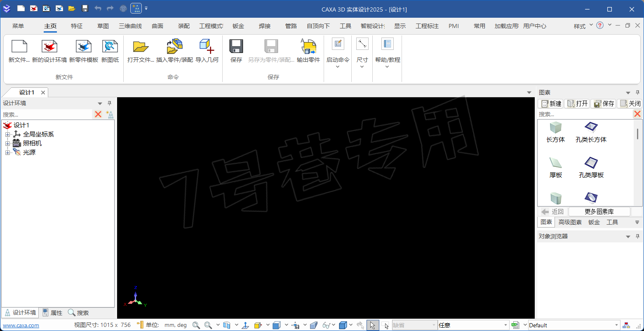Open the Sketch (草图) ribbon tab

(x=103, y=26)
